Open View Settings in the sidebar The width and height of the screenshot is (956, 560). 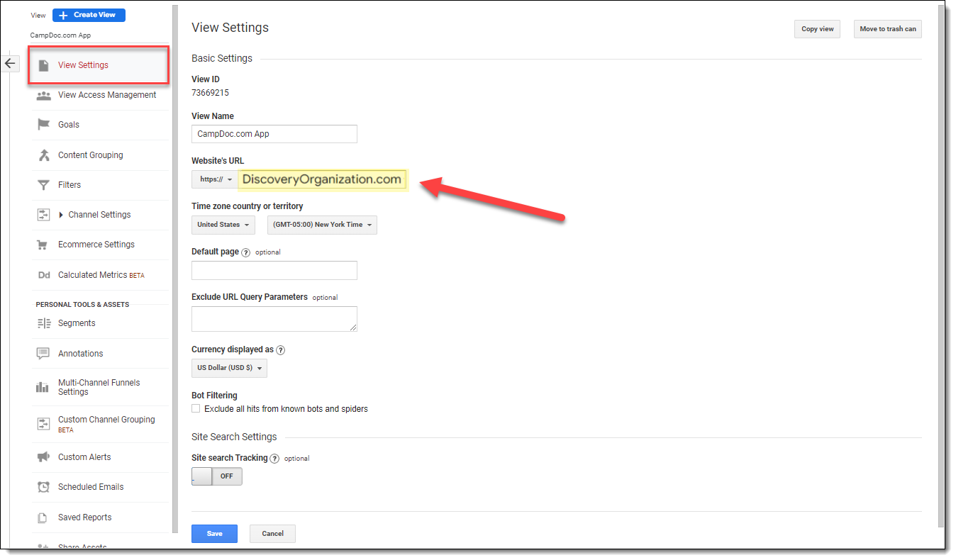click(x=99, y=65)
